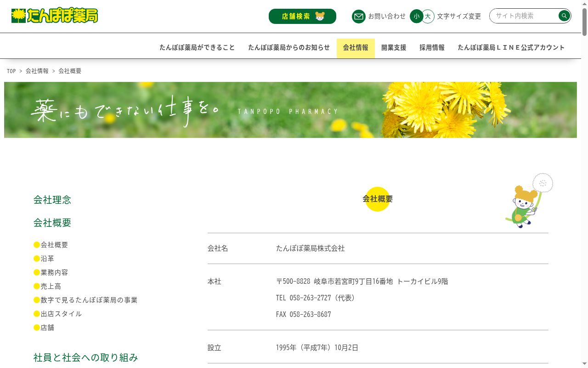Image resolution: width=588 pixels, height=368 pixels.
Task: Go to TOP breadcrumb link
Action: click(x=11, y=71)
